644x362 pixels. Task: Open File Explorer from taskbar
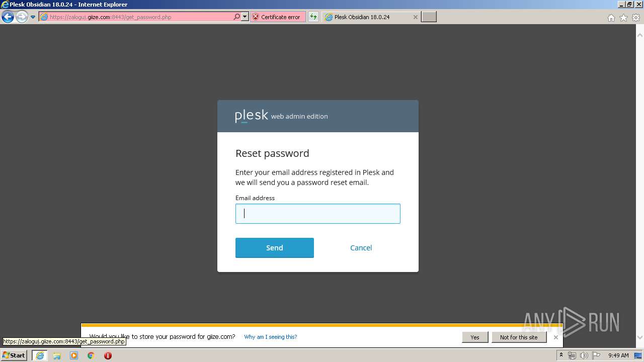click(x=57, y=355)
